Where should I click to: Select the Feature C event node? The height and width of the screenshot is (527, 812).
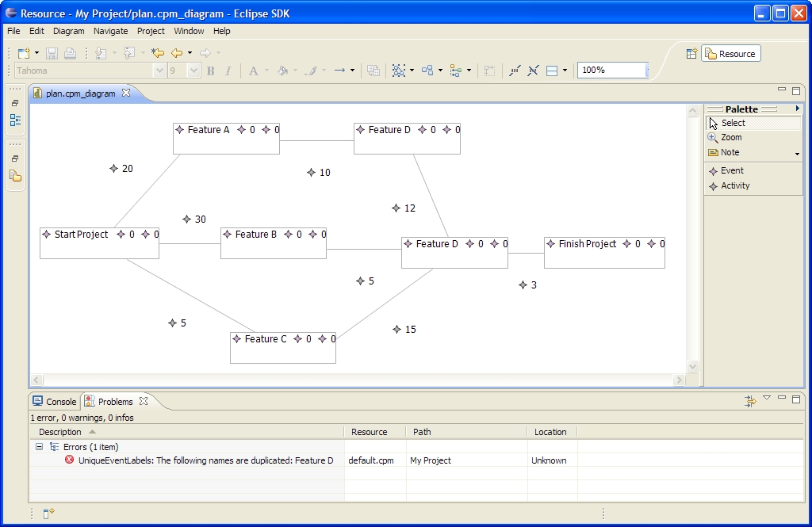tap(283, 348)
